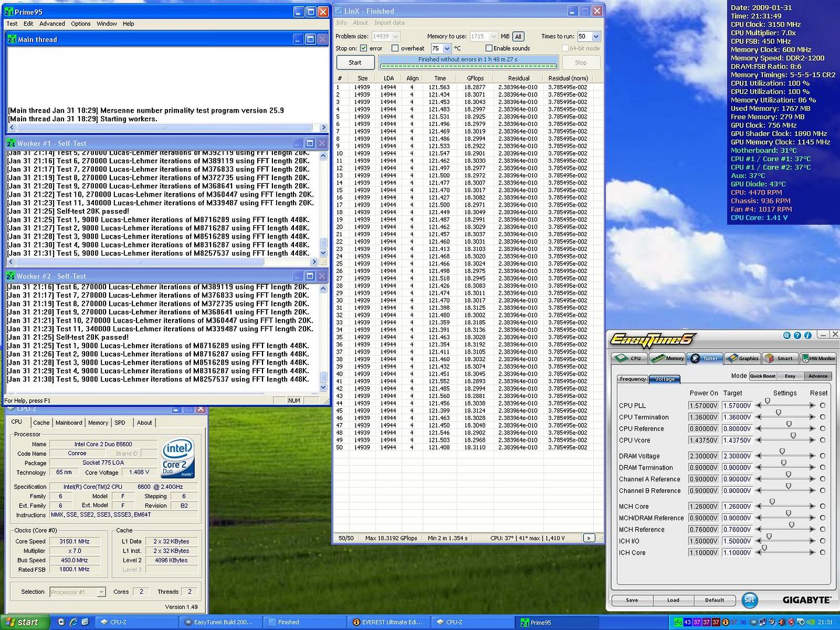Click the info icon in EasyTune6 title area
The height and width of the screenshot is (630, 840).
pos(808,335)
